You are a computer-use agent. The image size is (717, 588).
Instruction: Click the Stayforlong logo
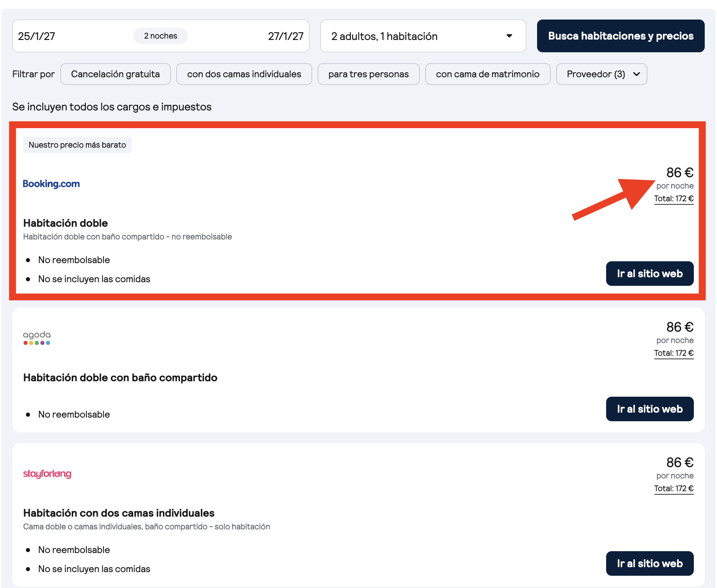pos(47,474)
